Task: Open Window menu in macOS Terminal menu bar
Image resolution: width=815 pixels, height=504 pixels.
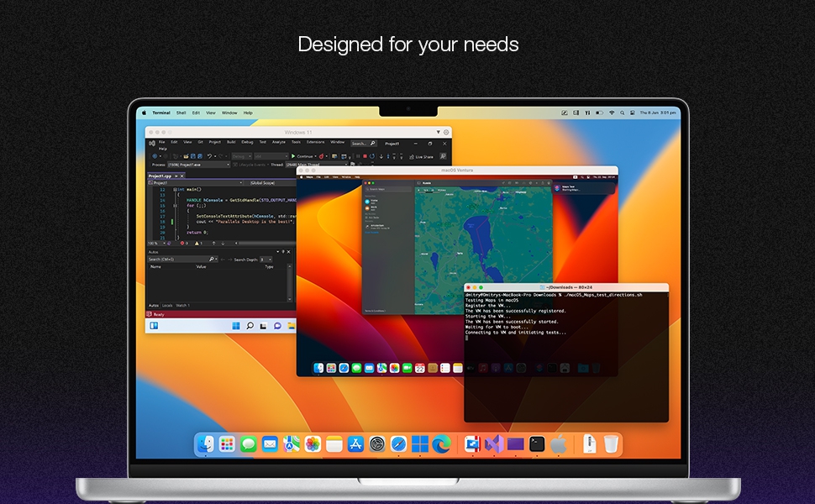Action: coord(229,113)
